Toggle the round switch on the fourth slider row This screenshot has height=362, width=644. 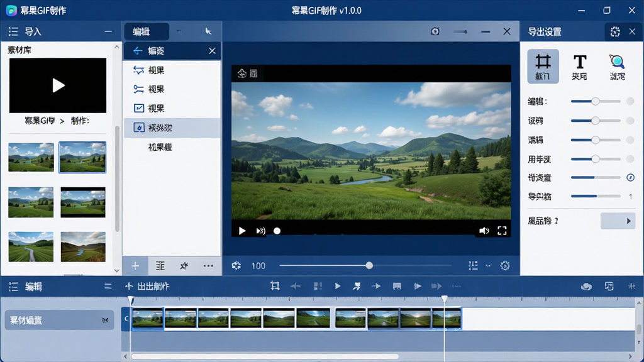(x=630, y=159)
